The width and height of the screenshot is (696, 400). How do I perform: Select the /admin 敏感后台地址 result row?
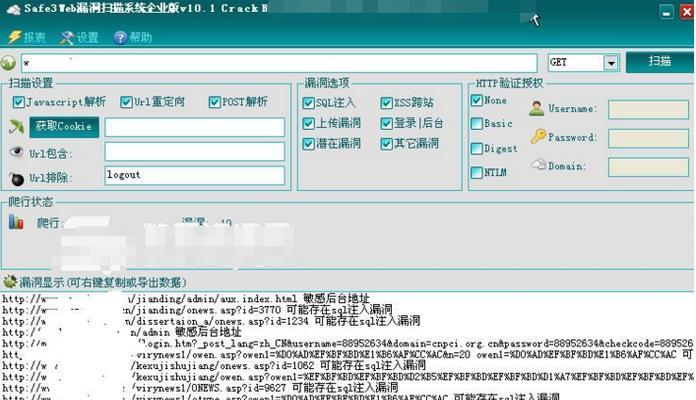pyautogui.click(x=122, y=332)
